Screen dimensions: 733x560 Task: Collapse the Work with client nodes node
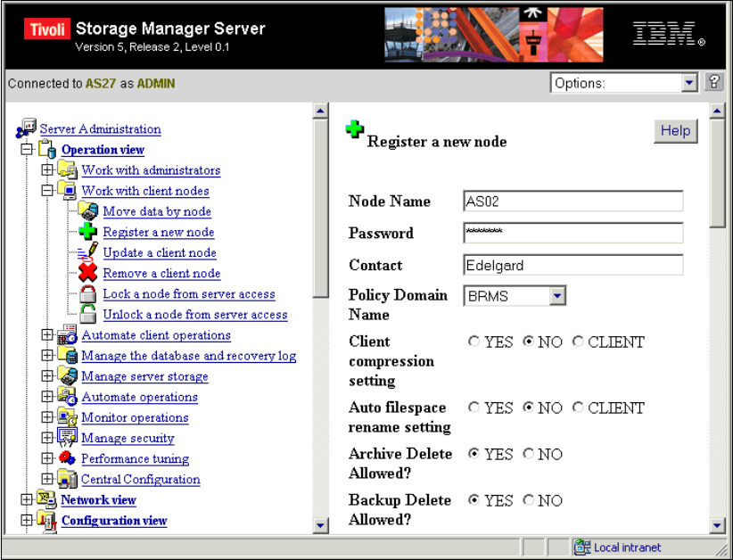(x=46, y=190)
